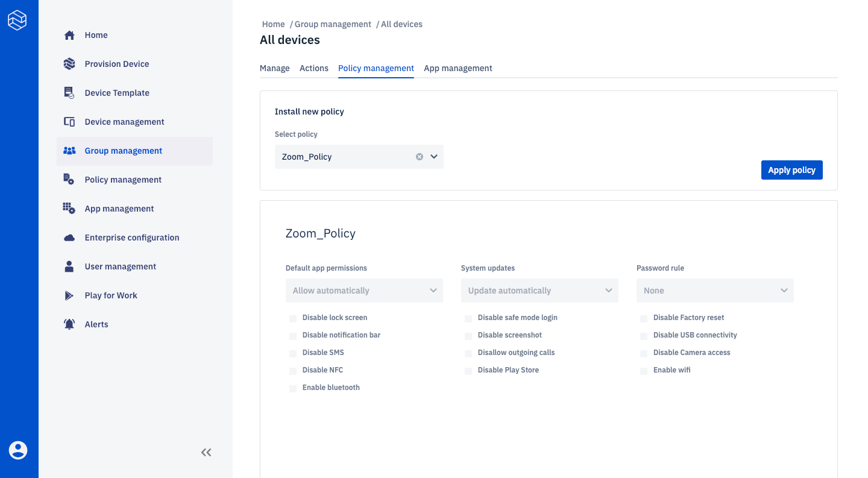Switch to the App management tab

tap(458, 68)
